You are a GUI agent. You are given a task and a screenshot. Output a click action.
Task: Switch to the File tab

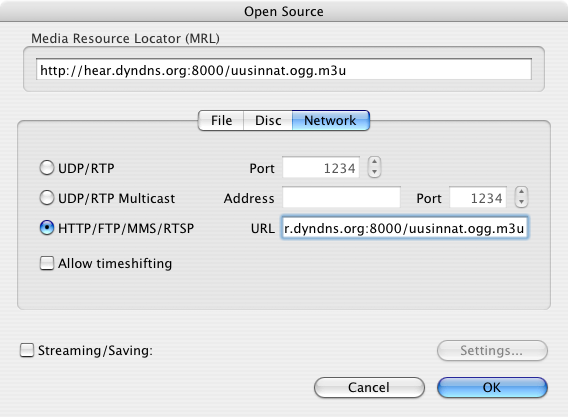(221, 121)
